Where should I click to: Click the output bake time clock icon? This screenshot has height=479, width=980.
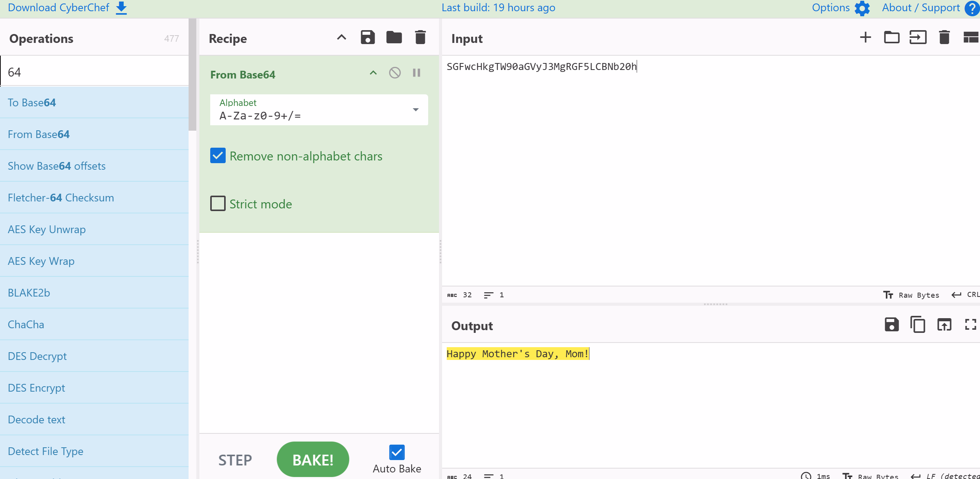(806, 476)
